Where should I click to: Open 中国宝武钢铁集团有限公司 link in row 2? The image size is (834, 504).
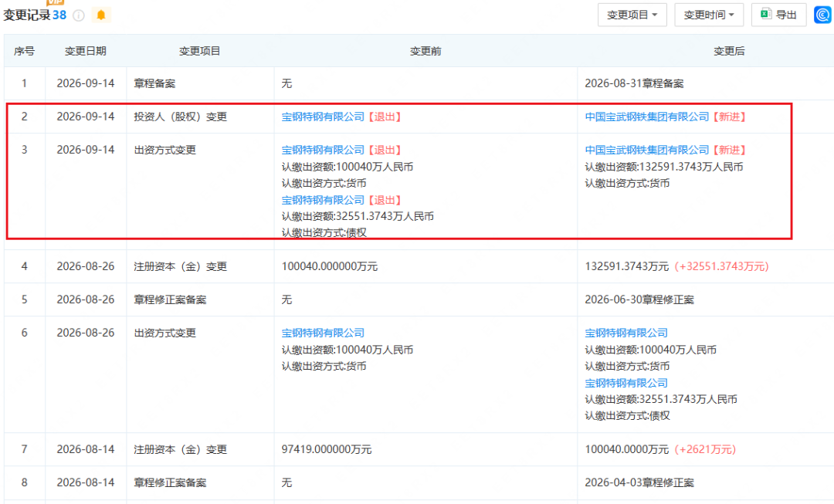[647, 117]
